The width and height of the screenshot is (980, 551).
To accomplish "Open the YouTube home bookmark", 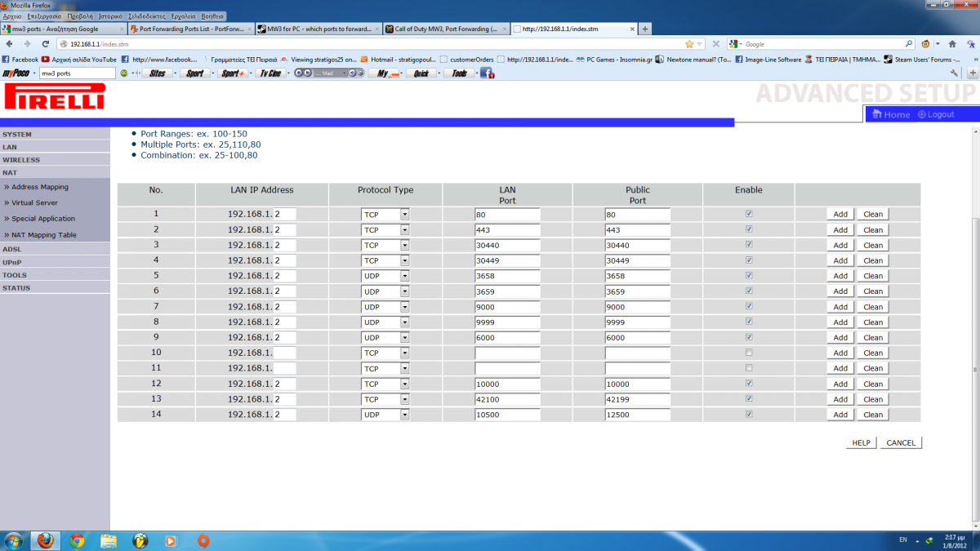I will pyautogui.click(x=79, y=59).
